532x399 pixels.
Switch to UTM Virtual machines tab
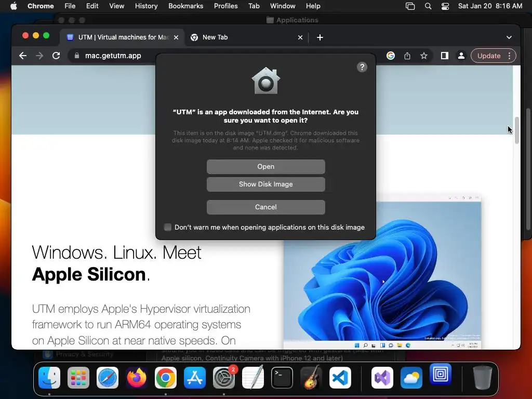[122, 37]
